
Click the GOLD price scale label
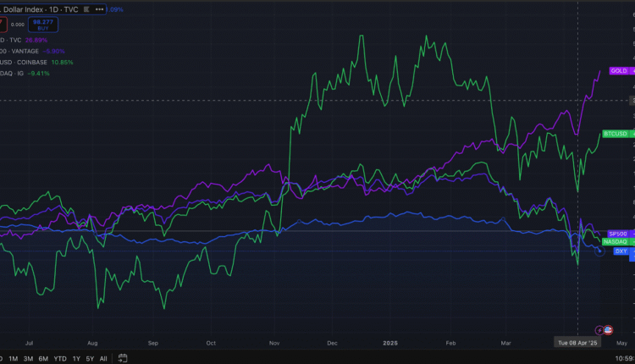[x=619, y=71]
